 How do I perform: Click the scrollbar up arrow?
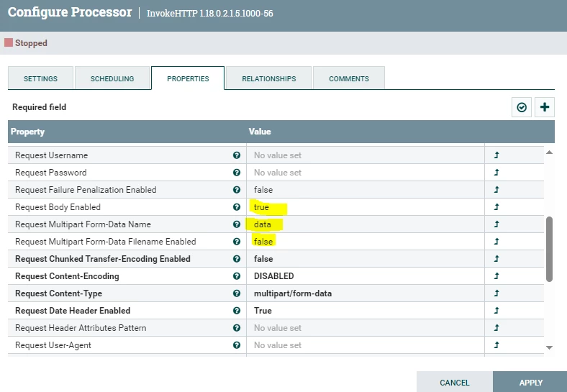tap(549, 152)
